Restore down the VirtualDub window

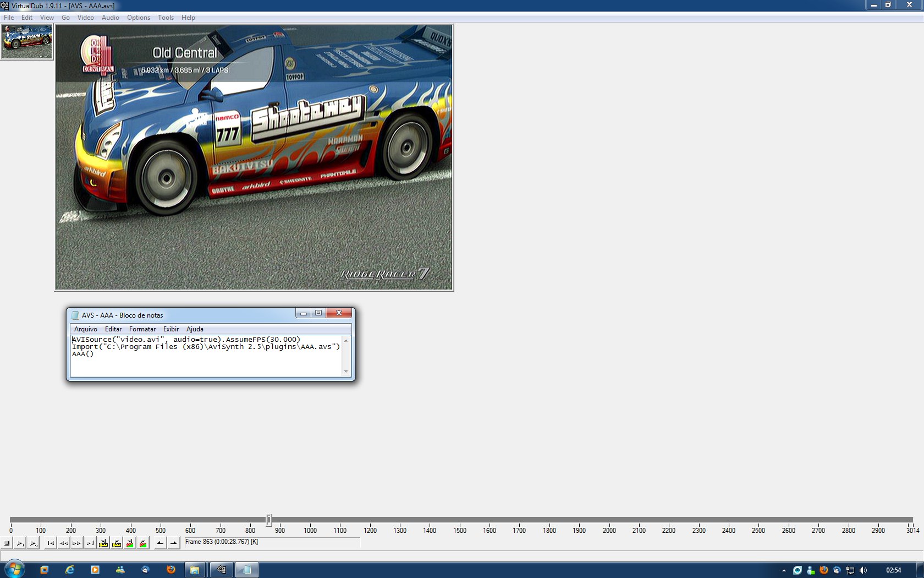click(x=888, y=4)
